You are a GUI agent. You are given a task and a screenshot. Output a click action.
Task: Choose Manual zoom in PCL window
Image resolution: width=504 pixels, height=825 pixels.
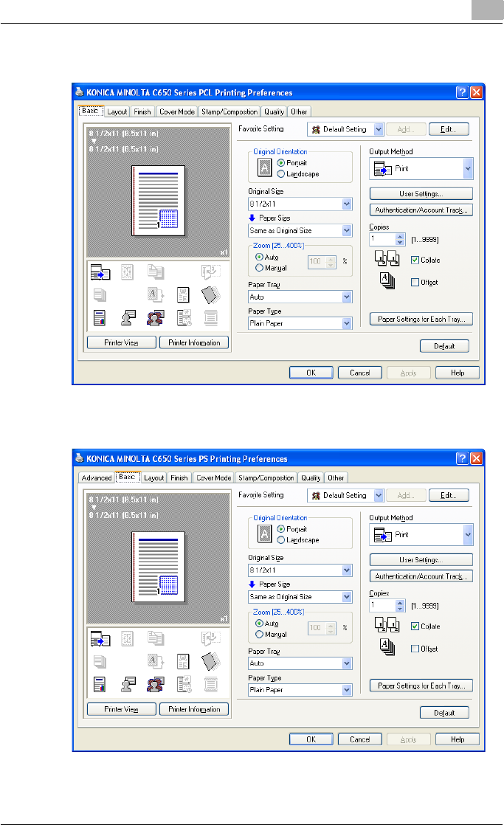tap(259, 268)
